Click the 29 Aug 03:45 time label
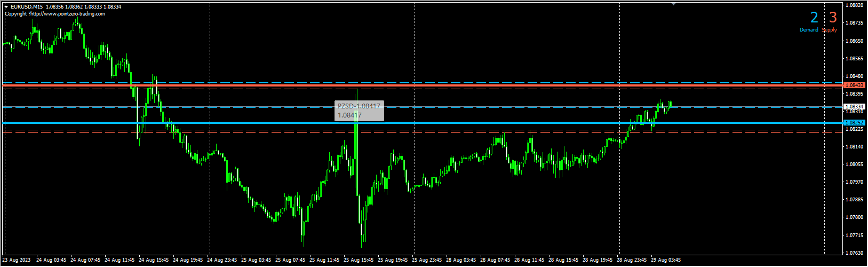This screenshot has height=267, width=868. click(x=665, y=261)
